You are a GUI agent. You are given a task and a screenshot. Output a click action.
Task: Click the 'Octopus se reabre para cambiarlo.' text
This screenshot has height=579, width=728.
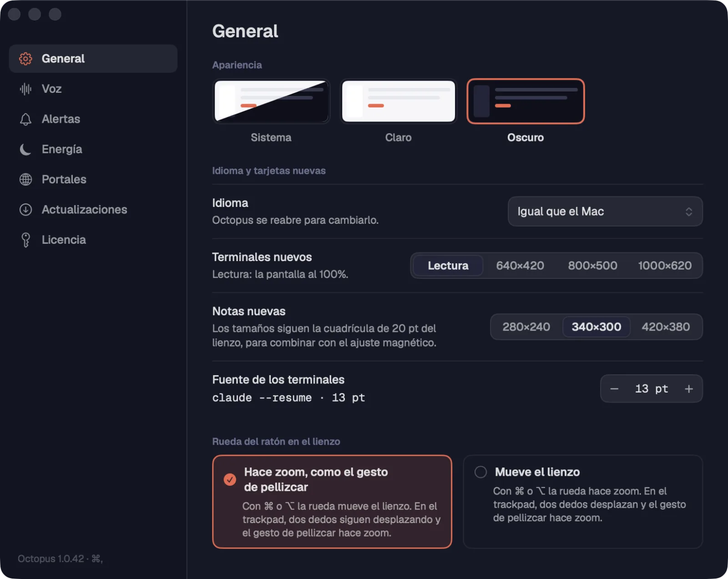point(295,220)
